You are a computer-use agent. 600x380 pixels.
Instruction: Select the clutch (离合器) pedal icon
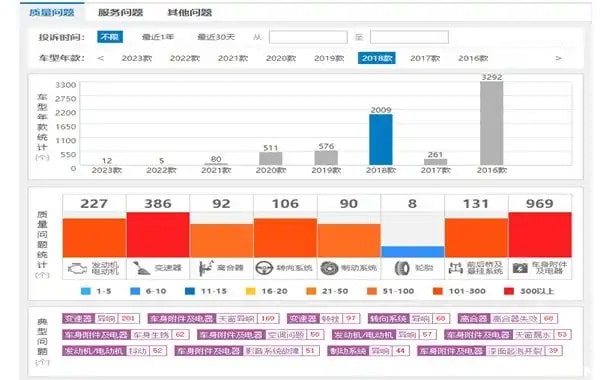tap(206, 268)
